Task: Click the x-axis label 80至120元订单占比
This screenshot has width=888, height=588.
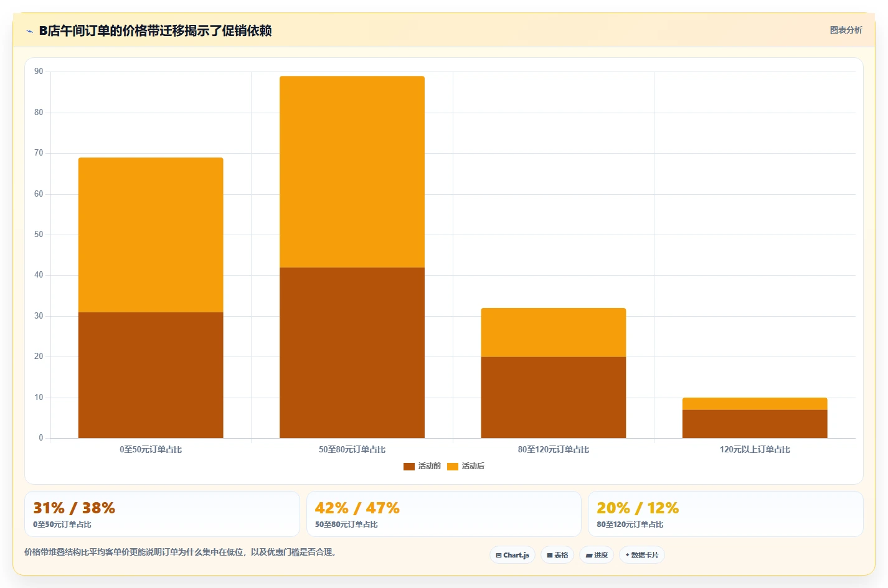Action: click(x=554, y=449)
